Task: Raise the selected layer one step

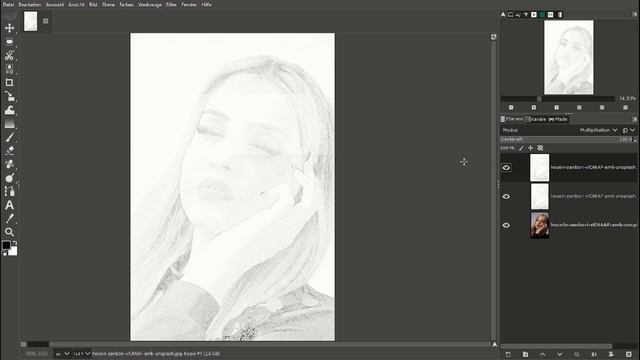Action: [542, 354]
